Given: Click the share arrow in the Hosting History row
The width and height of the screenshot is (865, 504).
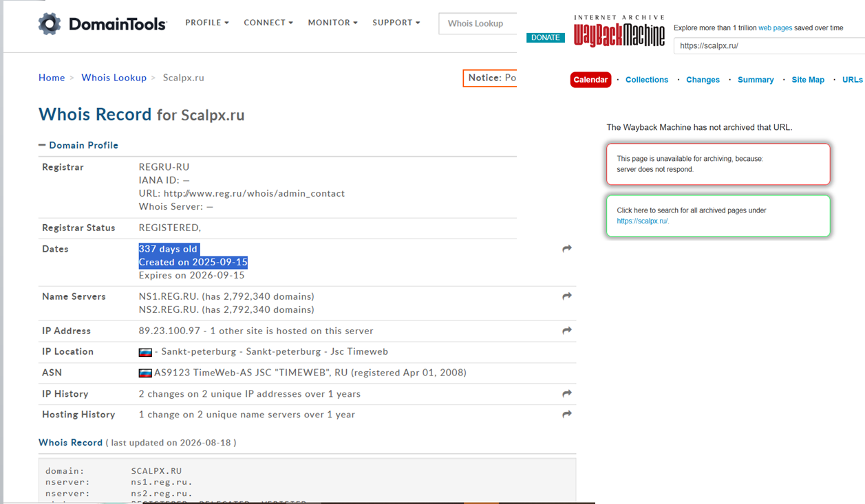Looking at the screenshot, I should [x=567, y=415].
